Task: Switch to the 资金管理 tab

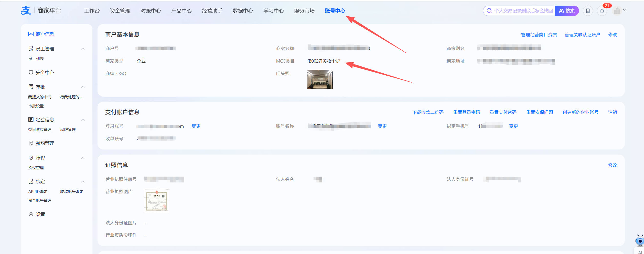Action: click(120, 11)
